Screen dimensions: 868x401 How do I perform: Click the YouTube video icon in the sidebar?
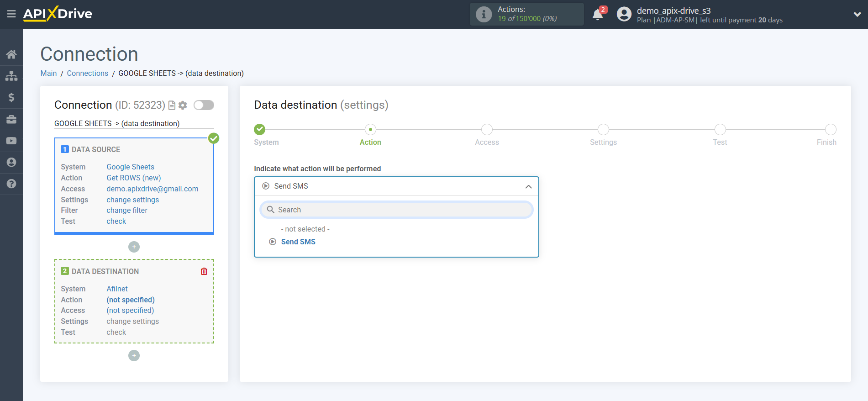pos(11,141)
